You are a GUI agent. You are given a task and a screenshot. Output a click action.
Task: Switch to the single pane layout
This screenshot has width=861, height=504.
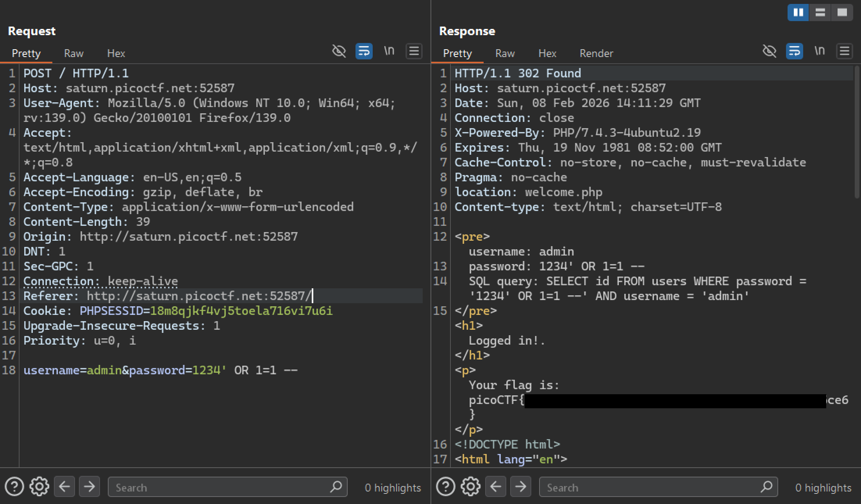coord(842,12)
